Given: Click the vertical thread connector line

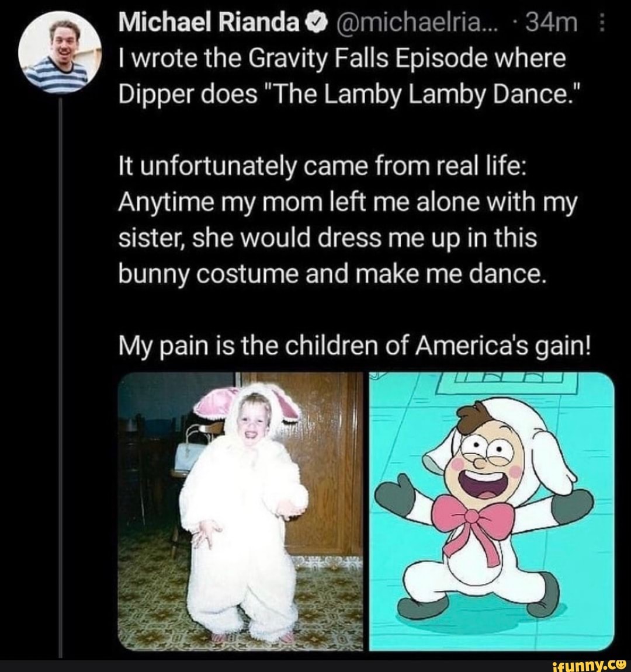Looking at the screenshot, I should tap(60, 377).
